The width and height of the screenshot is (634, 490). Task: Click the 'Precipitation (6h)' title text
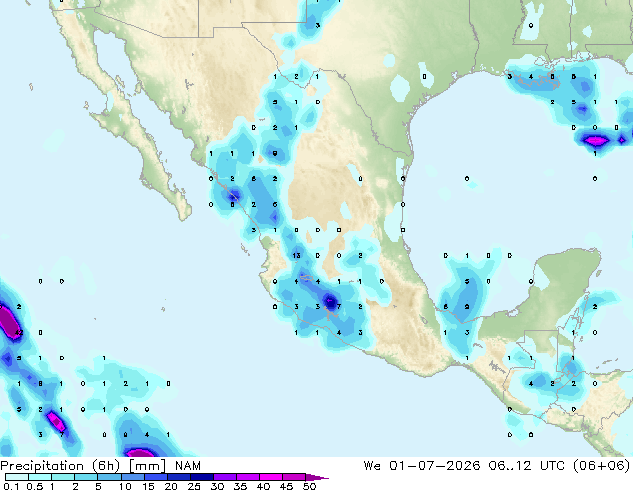pos(60,466)
